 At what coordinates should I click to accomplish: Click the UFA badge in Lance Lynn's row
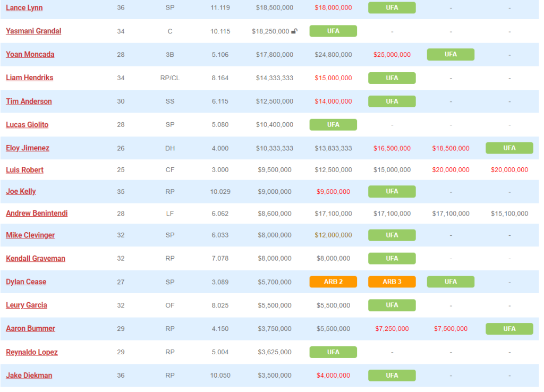click(x=392, y=7)
